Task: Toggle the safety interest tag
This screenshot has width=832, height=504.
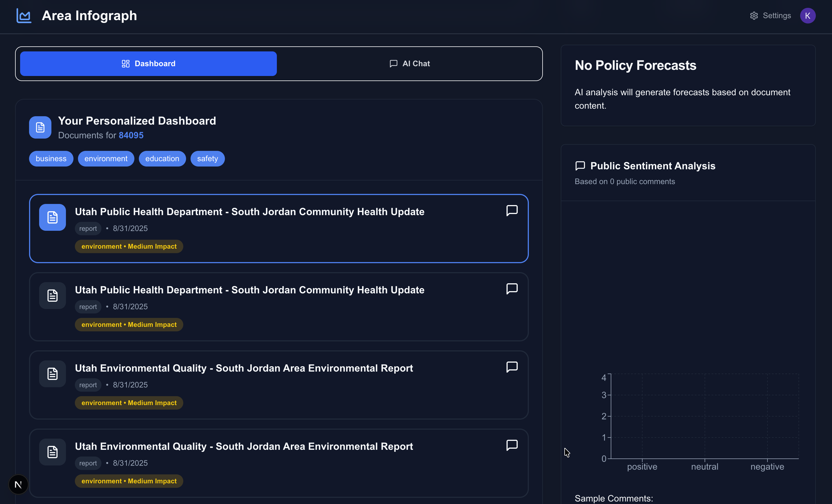Action: (207, 159)
